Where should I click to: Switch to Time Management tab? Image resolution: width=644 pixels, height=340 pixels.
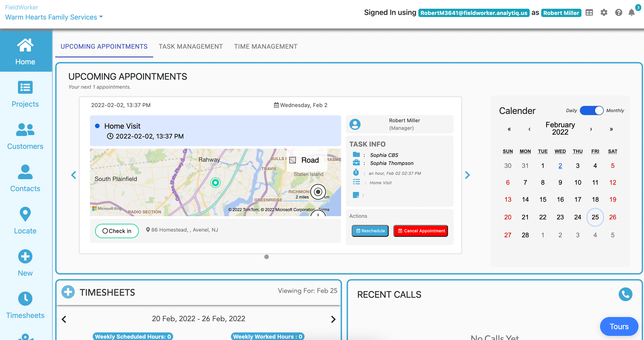(266, 46)
